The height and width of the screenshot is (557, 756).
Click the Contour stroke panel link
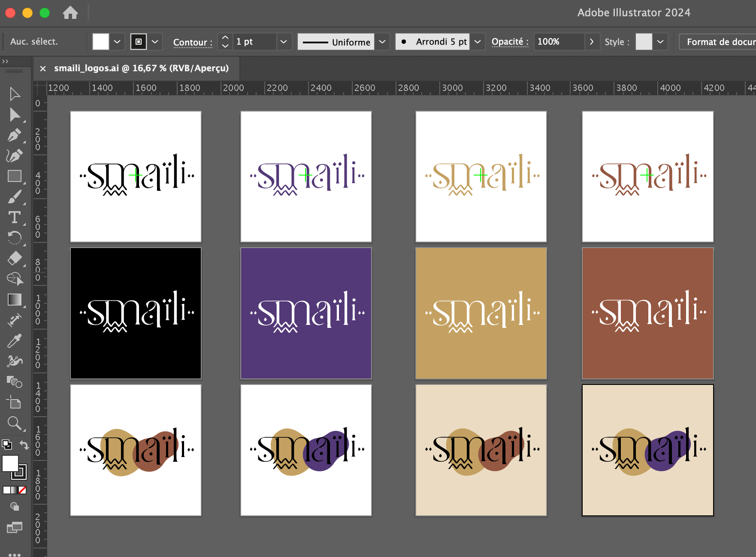(x=193, y=42)
